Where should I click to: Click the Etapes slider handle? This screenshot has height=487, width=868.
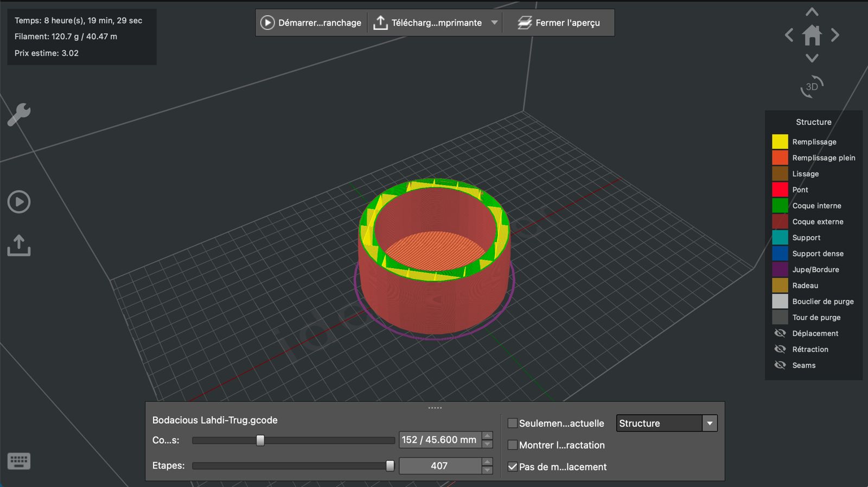[390, 466]
